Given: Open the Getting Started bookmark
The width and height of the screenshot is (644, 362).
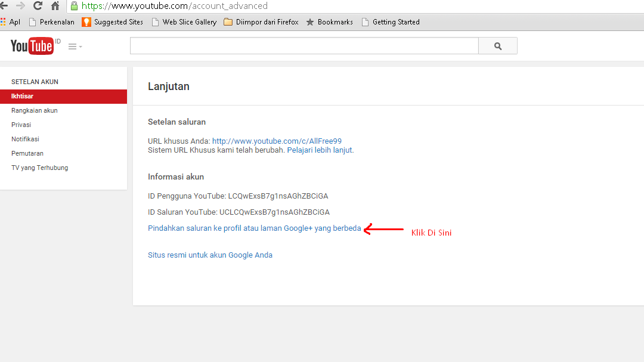Looking at the screenshot, I should [x=391, y=22].
